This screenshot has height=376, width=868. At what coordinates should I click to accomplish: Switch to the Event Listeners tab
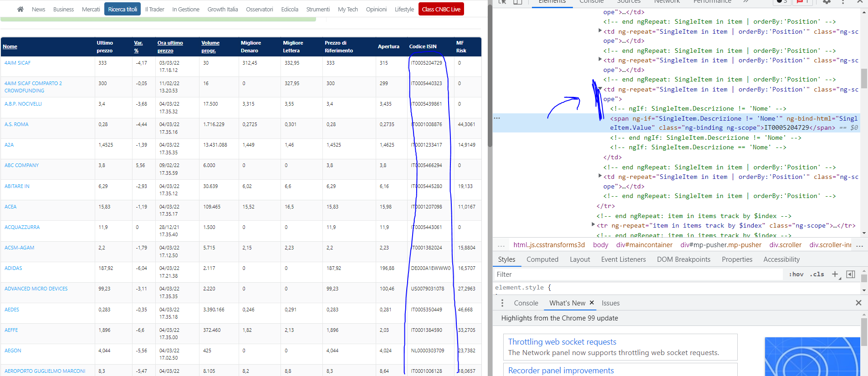click(x=623, y=259)
